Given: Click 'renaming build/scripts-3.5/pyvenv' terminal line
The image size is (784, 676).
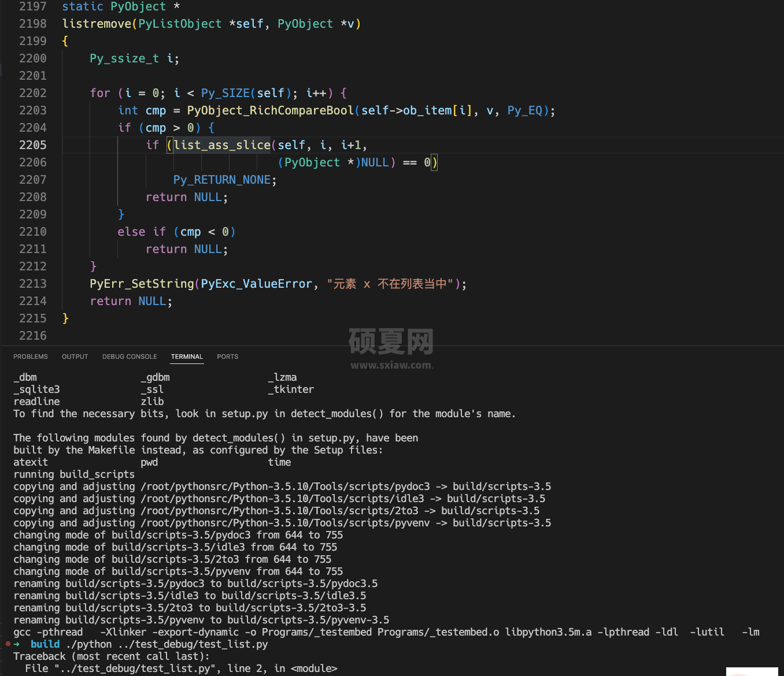Looking at the screenshot, I should click(x=201, y=620).
